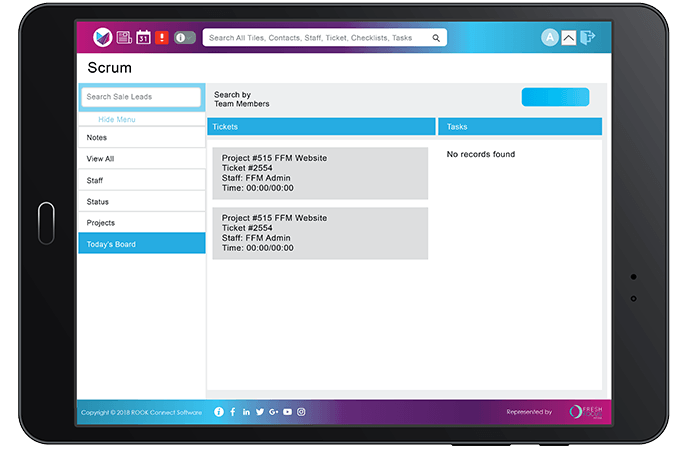This screenshot has width=690, height=450.
Task: Open the Facebook icon in footer
Action: (x=233, y=412)
